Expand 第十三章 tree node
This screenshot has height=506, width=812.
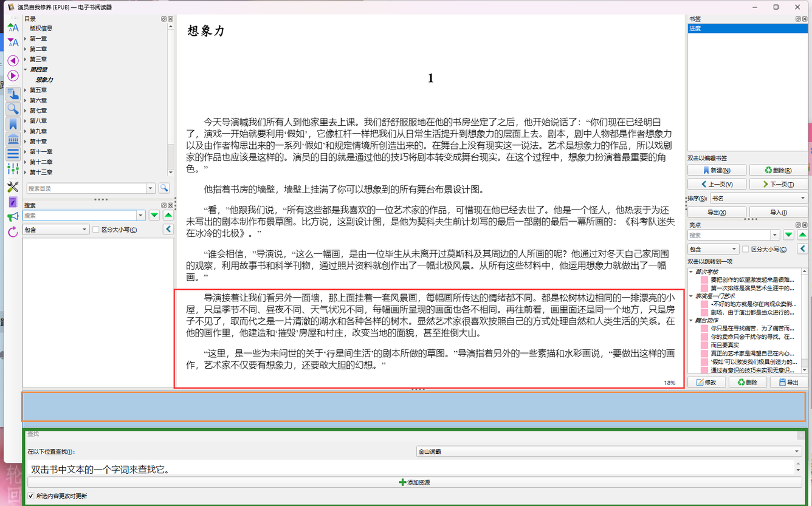pyautogui.click(x=26, y=173)
